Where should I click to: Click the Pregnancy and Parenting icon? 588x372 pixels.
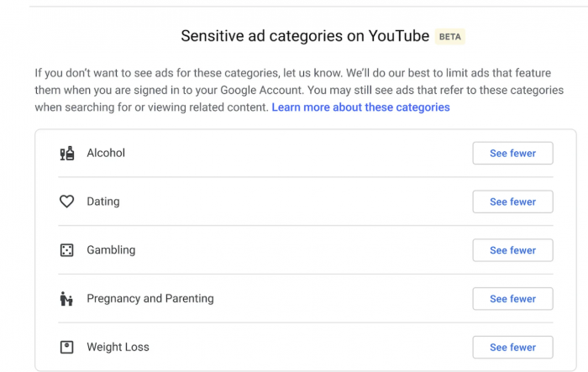(67, 299)
